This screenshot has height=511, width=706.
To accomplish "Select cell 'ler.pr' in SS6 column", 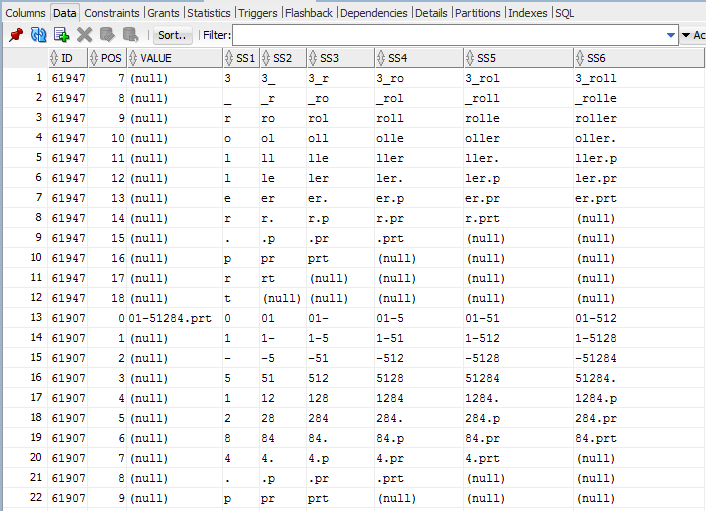I will [639, 178].
